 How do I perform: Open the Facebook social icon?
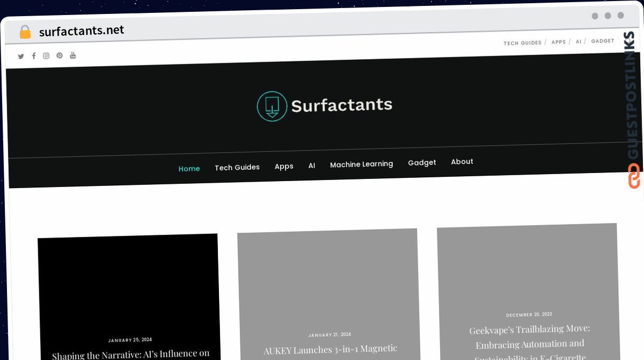[34, 56]
